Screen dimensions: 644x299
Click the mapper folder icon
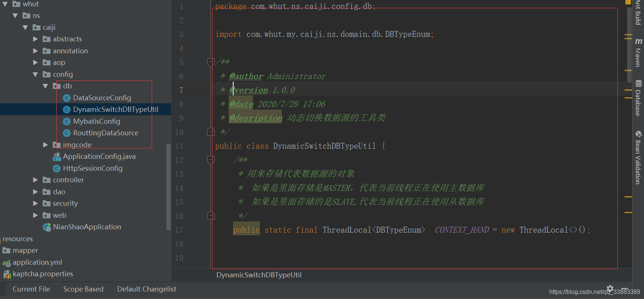point(6,251)
